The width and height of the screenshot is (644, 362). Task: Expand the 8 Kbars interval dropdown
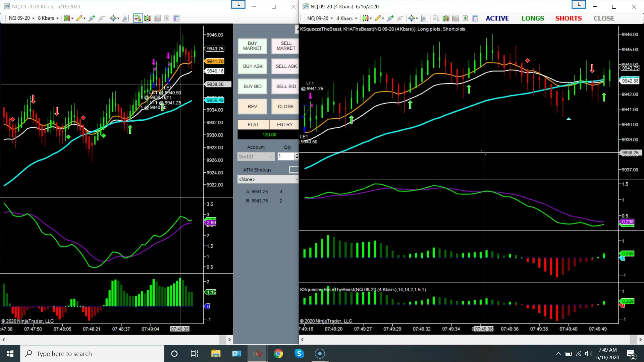(48, 18)
